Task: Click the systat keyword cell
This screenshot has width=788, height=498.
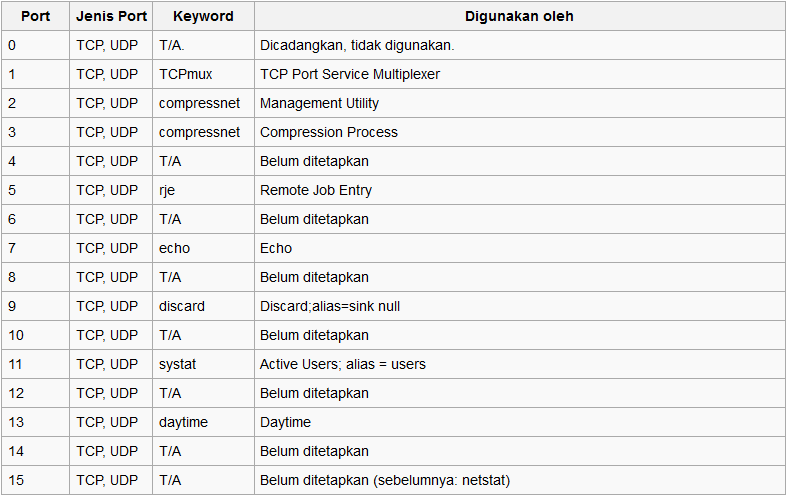Action: [x=178, y=364]
